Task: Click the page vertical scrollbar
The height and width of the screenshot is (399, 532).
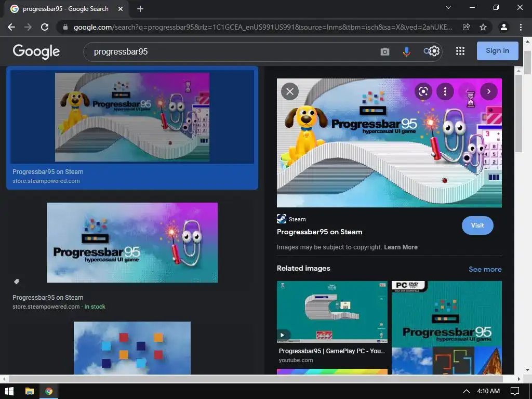Action: 527,62
